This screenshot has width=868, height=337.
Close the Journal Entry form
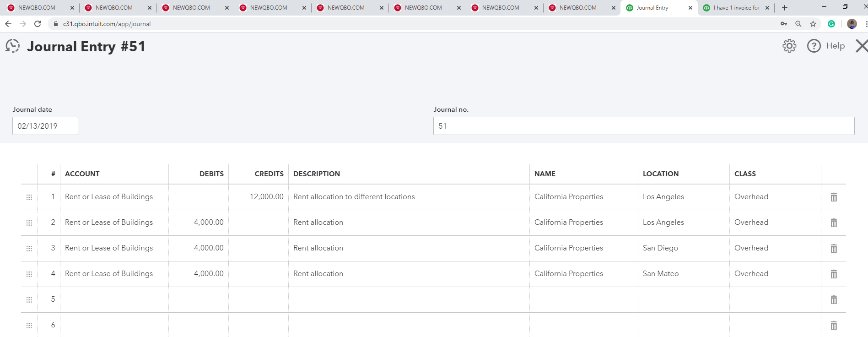pyautogui.click(x=862, y=46)
